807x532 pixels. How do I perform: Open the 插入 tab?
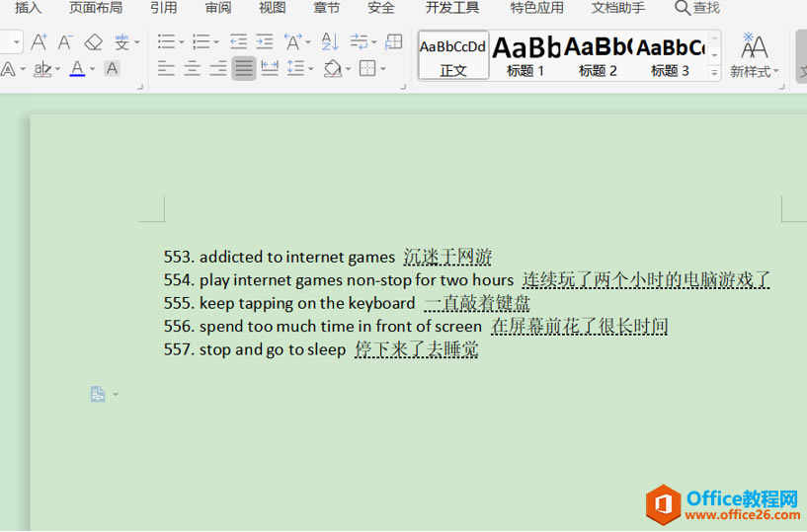point(28,7)
